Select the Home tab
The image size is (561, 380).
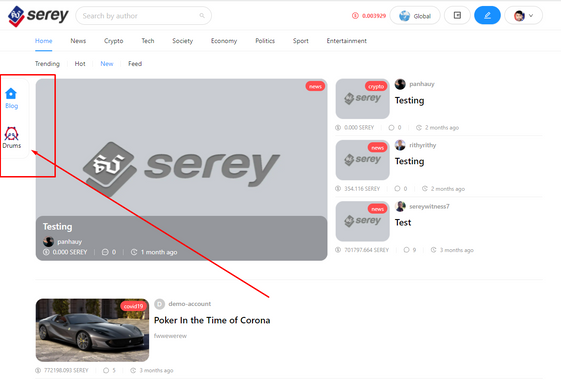(x=44, y=41)
